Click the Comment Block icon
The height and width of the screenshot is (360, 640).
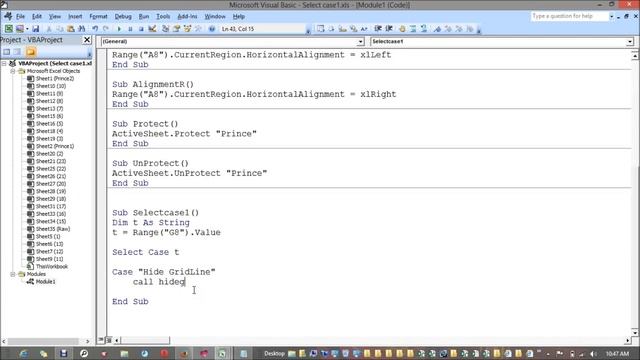pyautogui.click(x=413, y=29)
